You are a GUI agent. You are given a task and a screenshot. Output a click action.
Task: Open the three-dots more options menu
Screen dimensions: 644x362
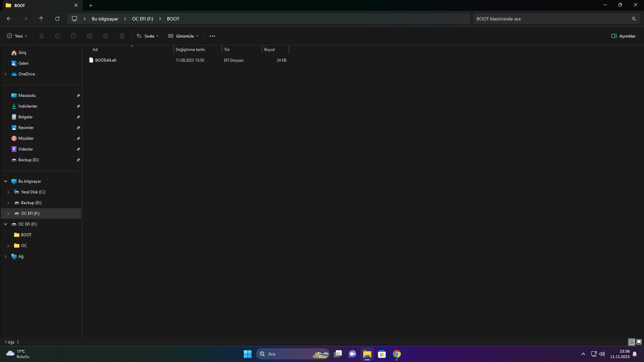tap(212, 36)
